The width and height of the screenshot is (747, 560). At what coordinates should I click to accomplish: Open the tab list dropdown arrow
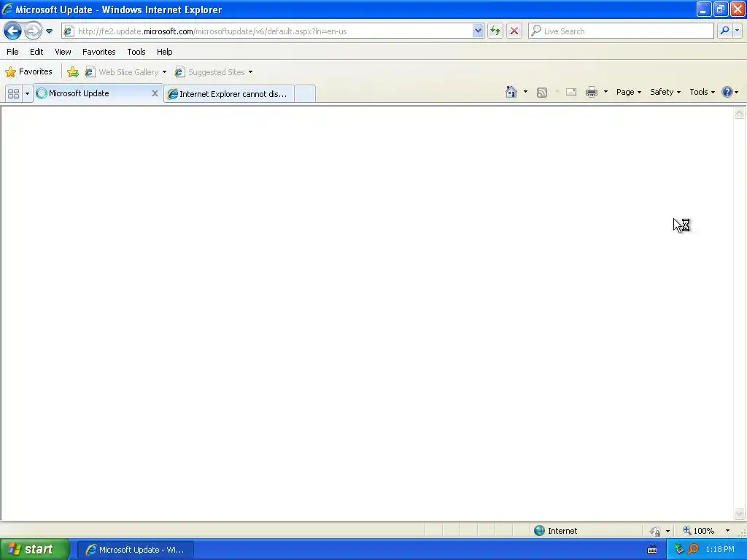click(x=27, y=93)
